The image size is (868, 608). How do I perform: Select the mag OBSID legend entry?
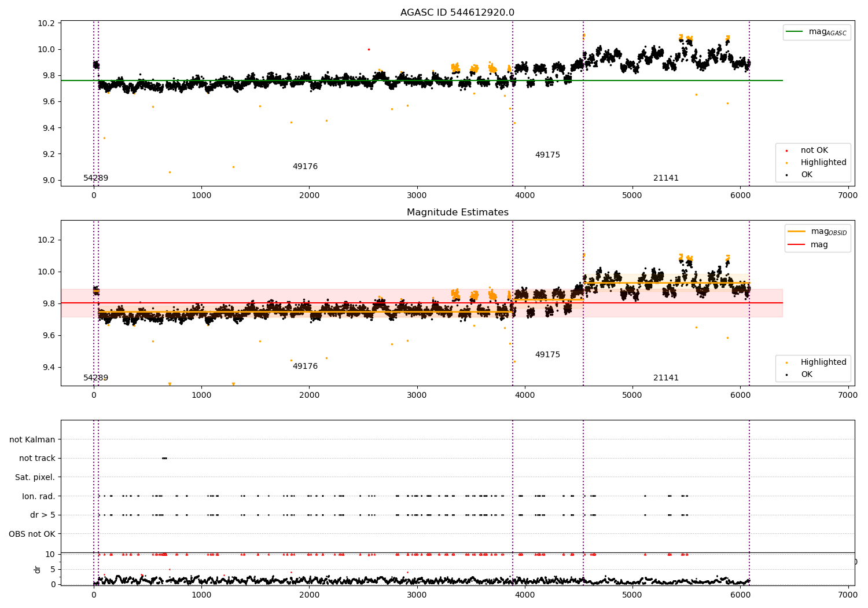click(818, 232)
